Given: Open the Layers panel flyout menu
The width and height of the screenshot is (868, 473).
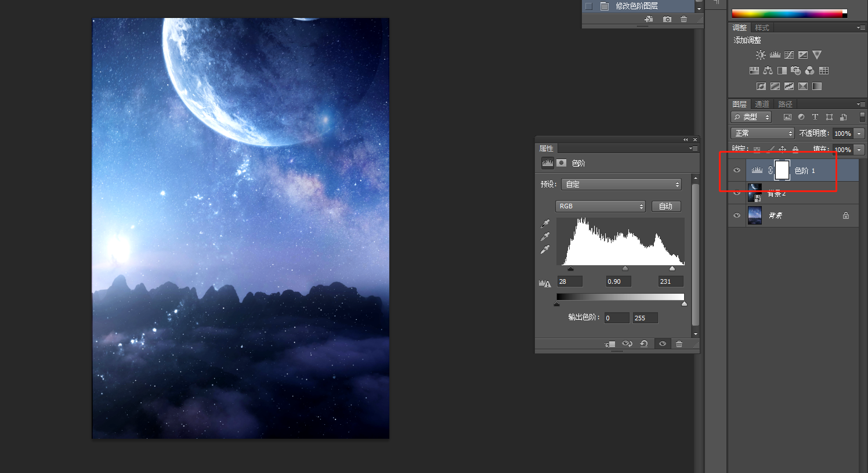Looking at the screenshot, I should click(x=860, y=104).
